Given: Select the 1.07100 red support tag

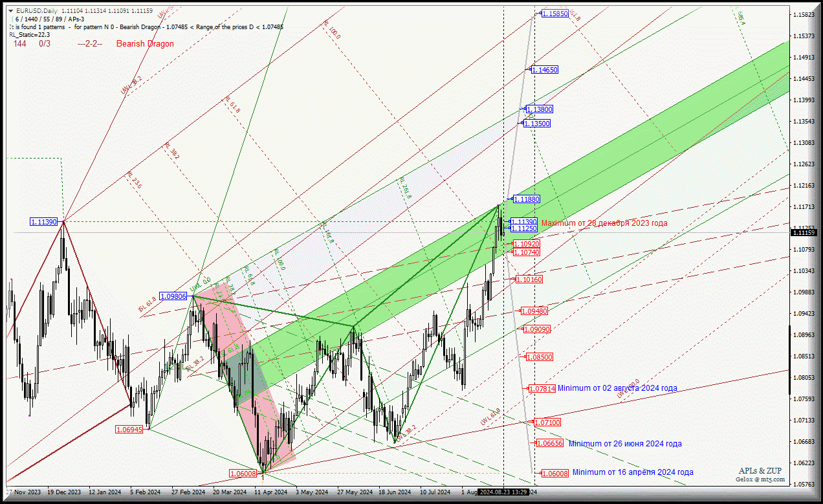Looking at the screenshot, I should point(547,422).
